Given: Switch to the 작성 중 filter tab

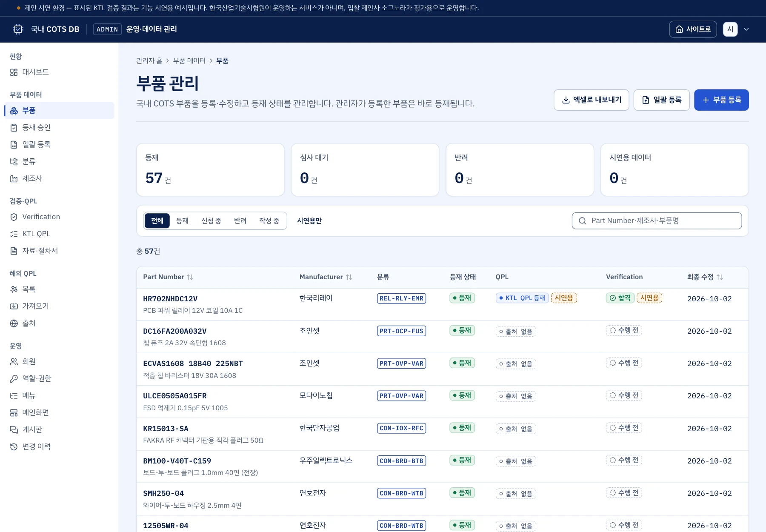Looking at the screenshot, I should click(x=269, y=221).
